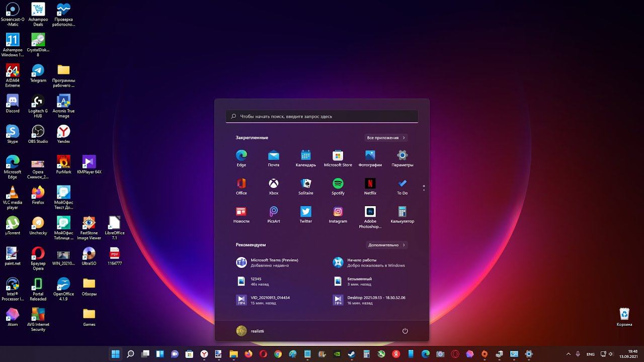Focus the Start menu search box
Viewport: 644px width, 362px height.
coord(322,116)
